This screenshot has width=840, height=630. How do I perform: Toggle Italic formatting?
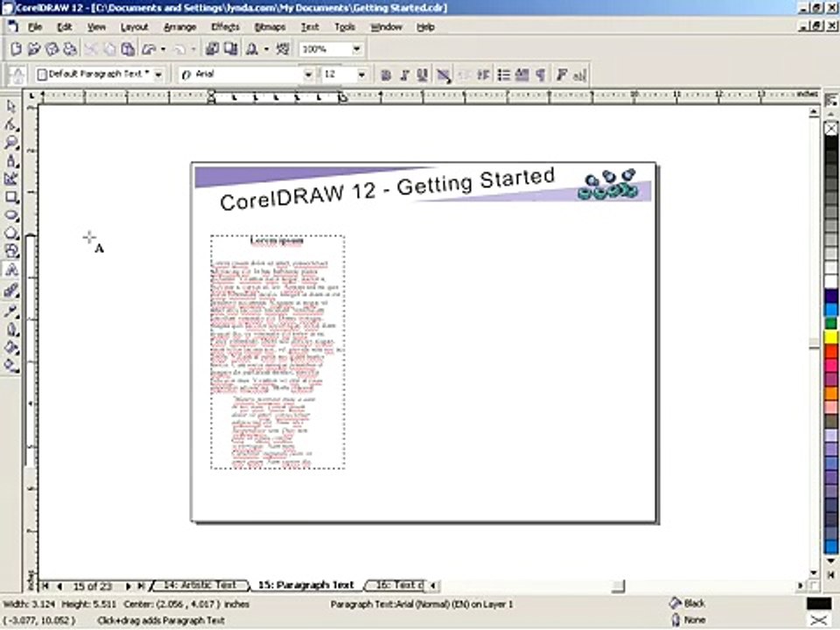[x=404, y=75]
